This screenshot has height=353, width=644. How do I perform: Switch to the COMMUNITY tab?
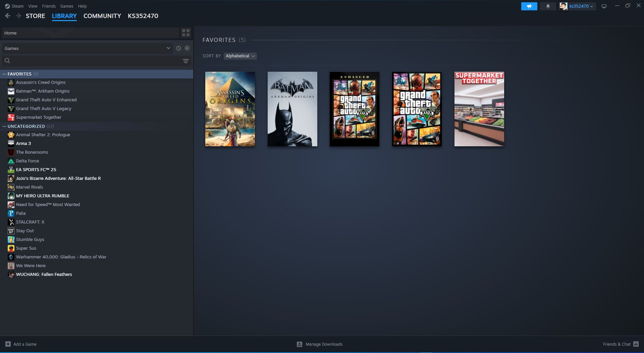click(x=102, y=16)
